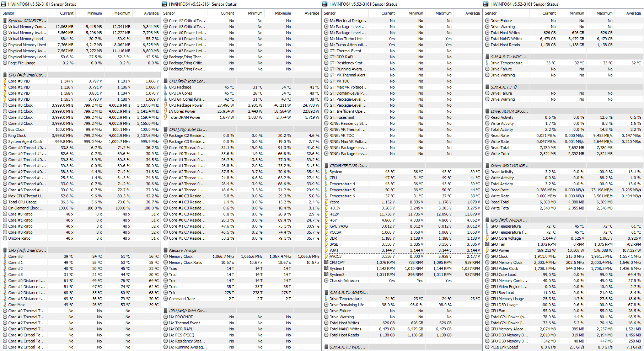Click the lightning bolt icon beside Core #0 VID
Viewport: 644px width, 351px height.
[x=5, y=81]
